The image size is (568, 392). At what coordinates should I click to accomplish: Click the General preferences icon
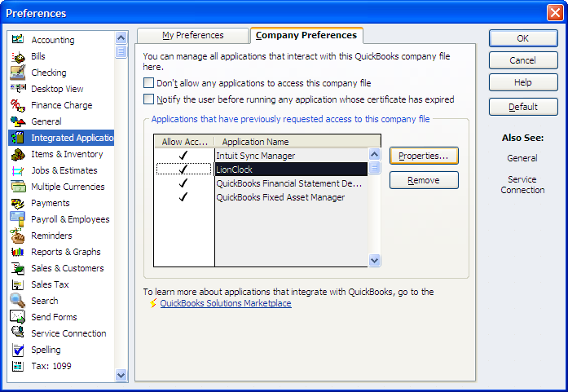(18, 121)
